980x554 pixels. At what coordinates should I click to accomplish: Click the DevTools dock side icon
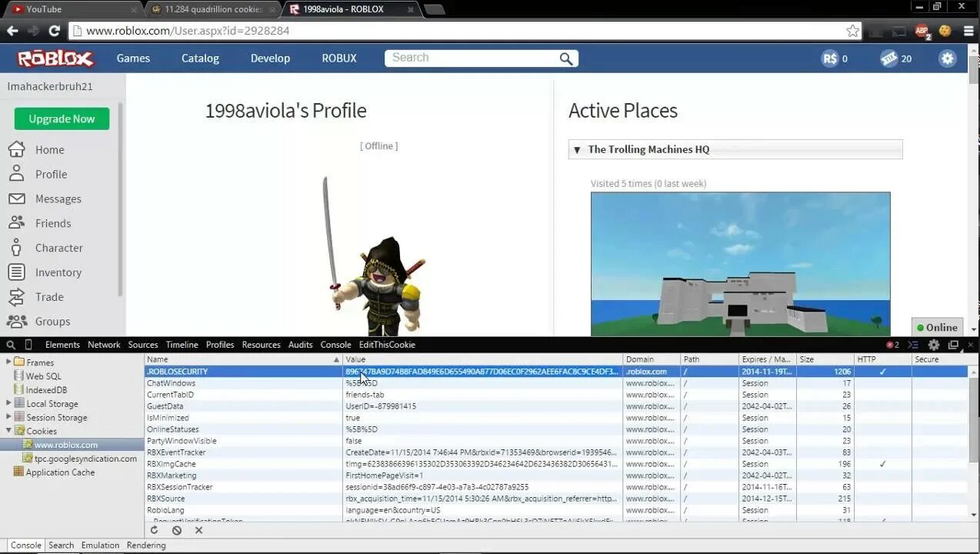tap(953, 345)
